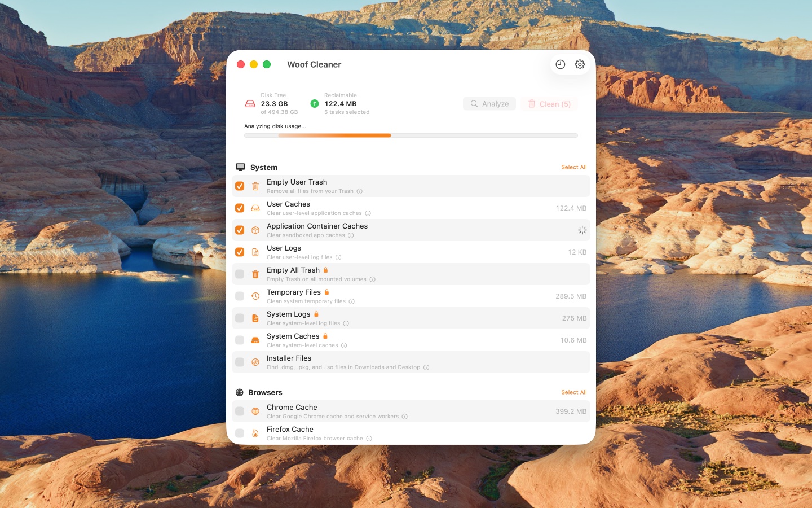Click the lock icon next to System Logs
The height and width of the screenshot is (508, 812).
tap(316, 314)
